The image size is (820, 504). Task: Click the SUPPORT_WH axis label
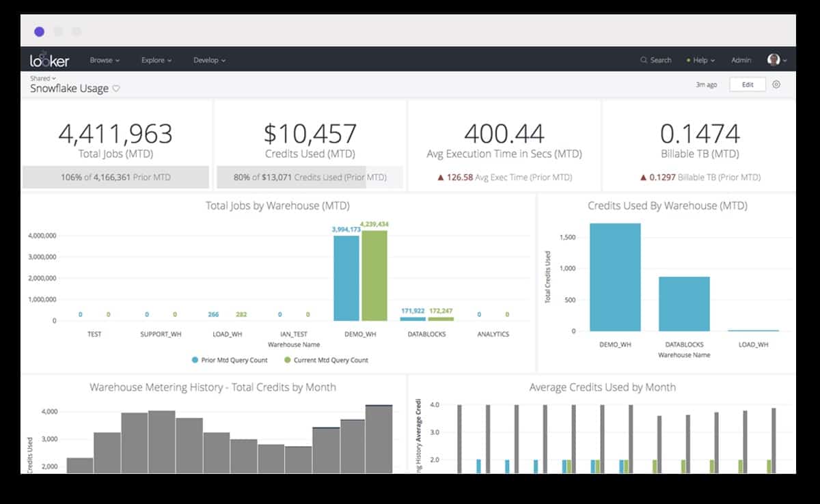161,335
